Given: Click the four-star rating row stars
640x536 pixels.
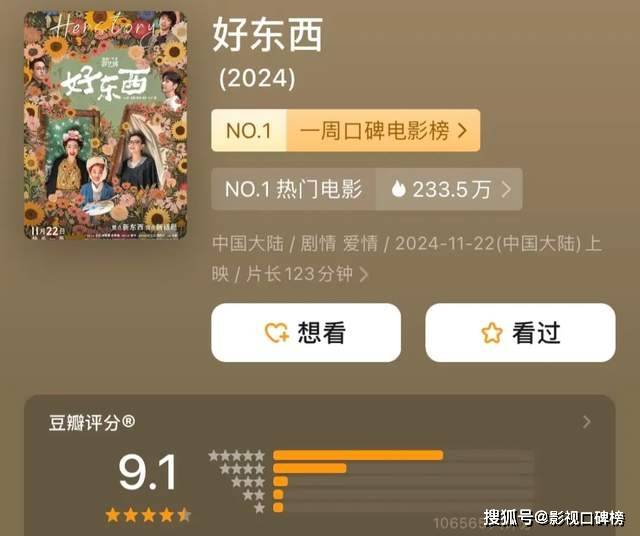Looking at the screenshot, I should coord(242,468).
